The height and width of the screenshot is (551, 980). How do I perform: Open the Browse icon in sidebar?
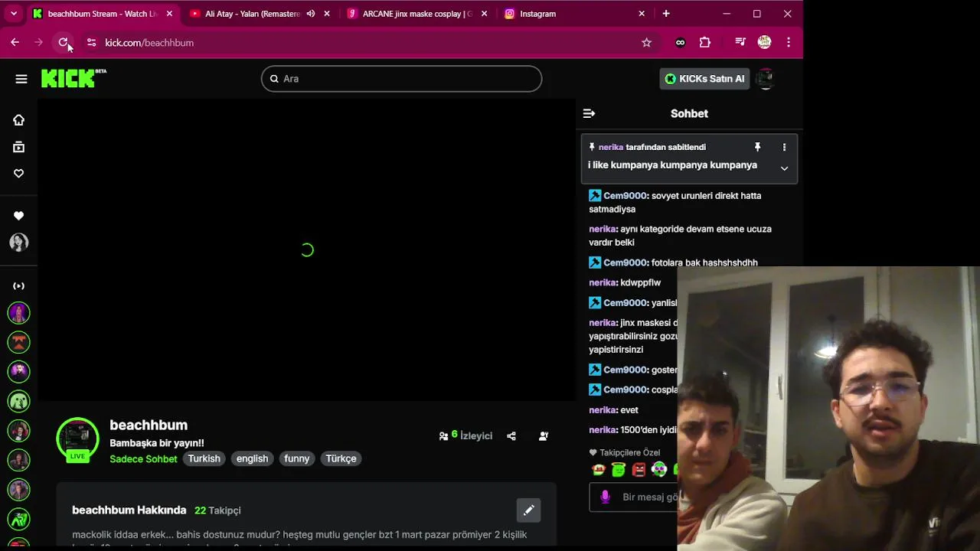click(18, 147)
